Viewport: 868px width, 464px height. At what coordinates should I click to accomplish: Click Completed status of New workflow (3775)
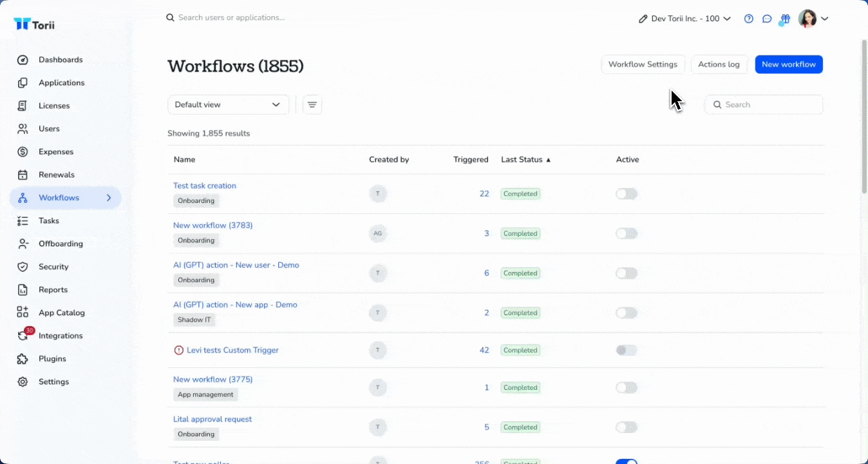pyautogui.click(x=520, y=388)
